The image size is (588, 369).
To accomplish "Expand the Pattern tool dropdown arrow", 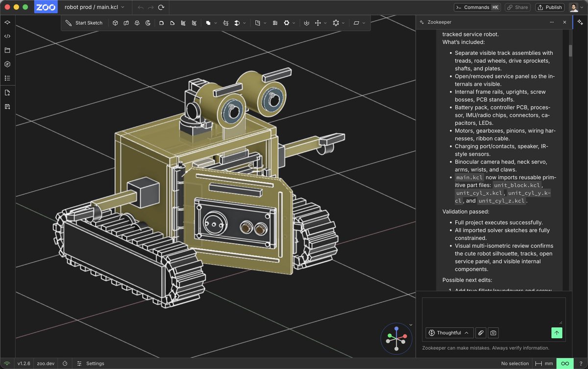I will tap(343, 23).
